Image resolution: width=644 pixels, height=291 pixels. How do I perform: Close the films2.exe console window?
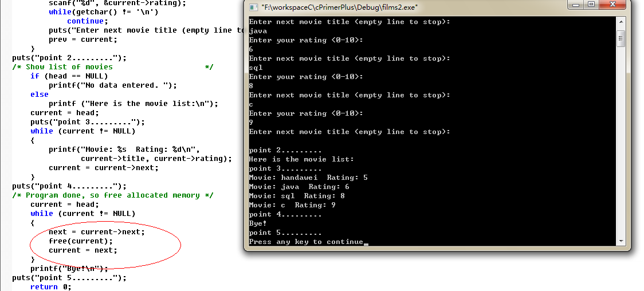(x=613, y=4)
